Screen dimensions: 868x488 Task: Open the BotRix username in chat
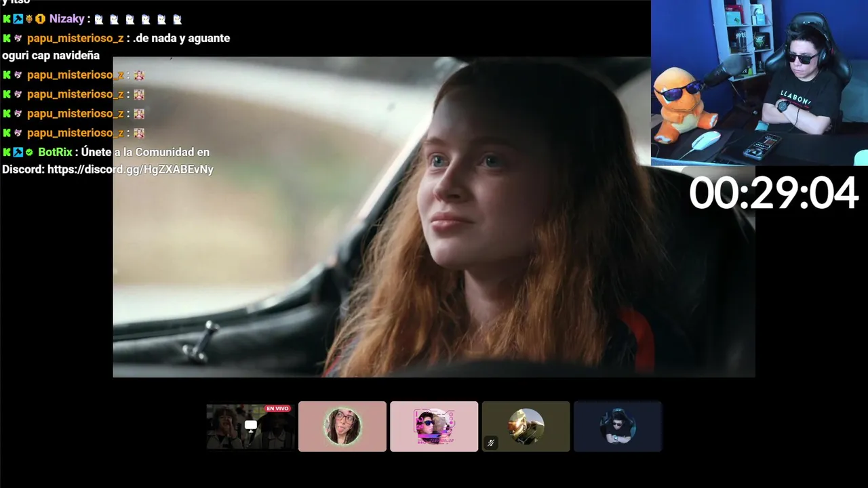point(55,152)
